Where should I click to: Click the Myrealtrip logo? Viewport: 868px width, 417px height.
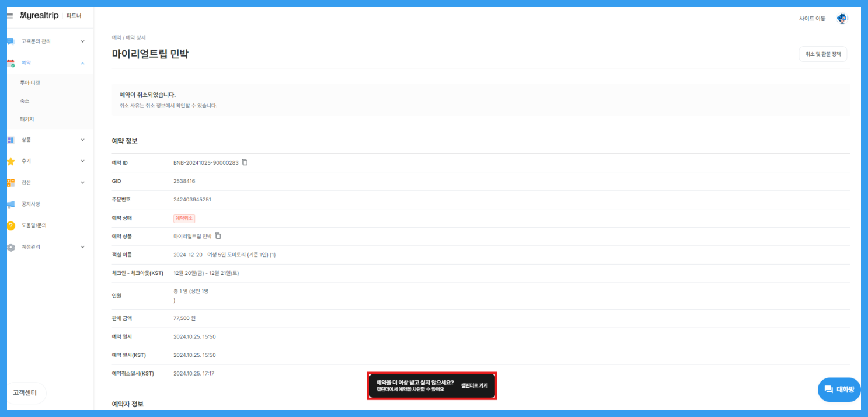39,16
